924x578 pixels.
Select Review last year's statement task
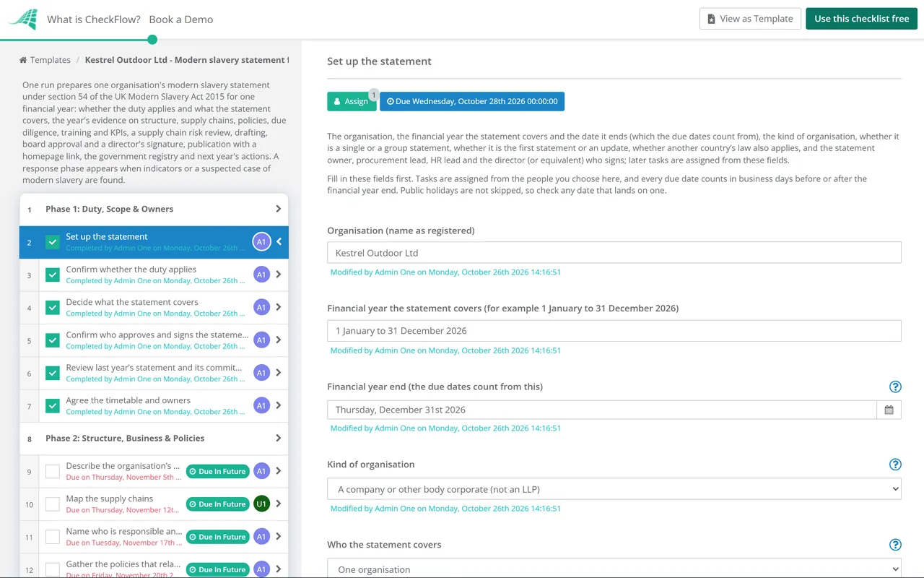[154, 373]
